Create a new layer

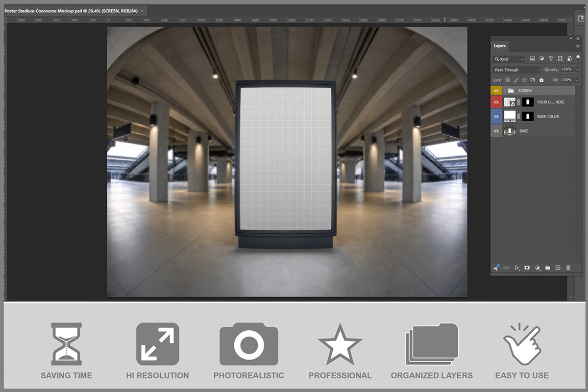pos(558,268)
